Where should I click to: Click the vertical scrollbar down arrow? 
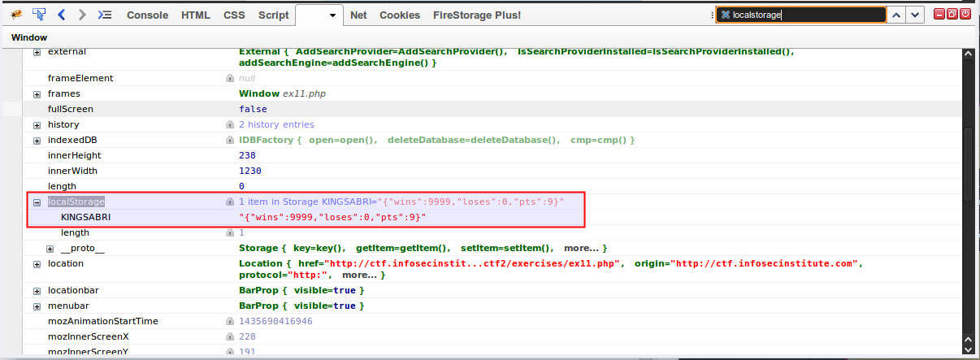click(968, 340)
